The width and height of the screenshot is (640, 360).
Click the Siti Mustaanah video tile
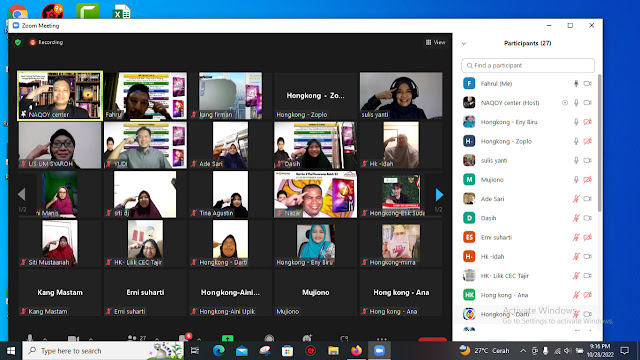(60, 244)
